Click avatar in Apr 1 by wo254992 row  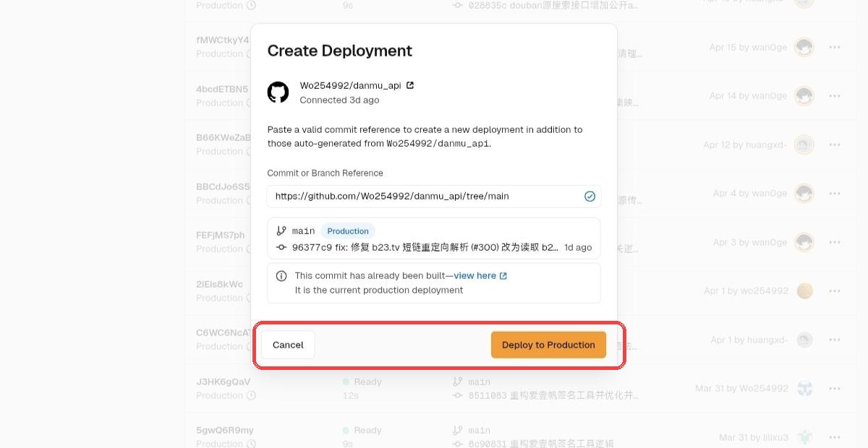804,291
